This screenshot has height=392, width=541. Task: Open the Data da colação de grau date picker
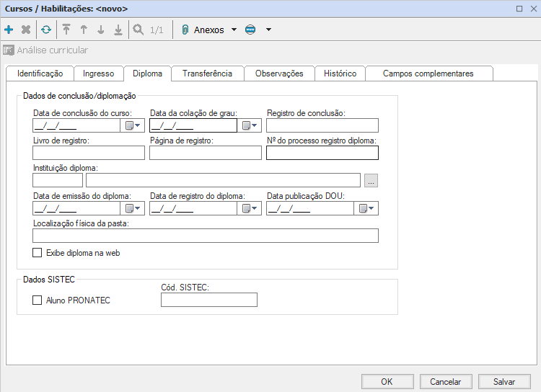coord(250,125)
